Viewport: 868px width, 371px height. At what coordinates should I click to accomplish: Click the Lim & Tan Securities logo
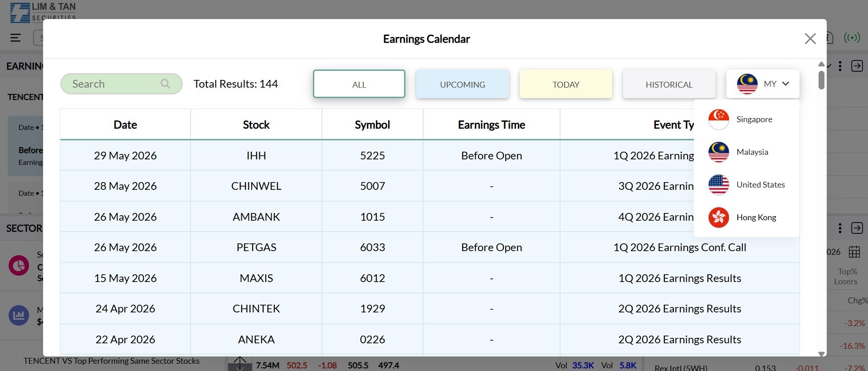click(x=43, y=12)
